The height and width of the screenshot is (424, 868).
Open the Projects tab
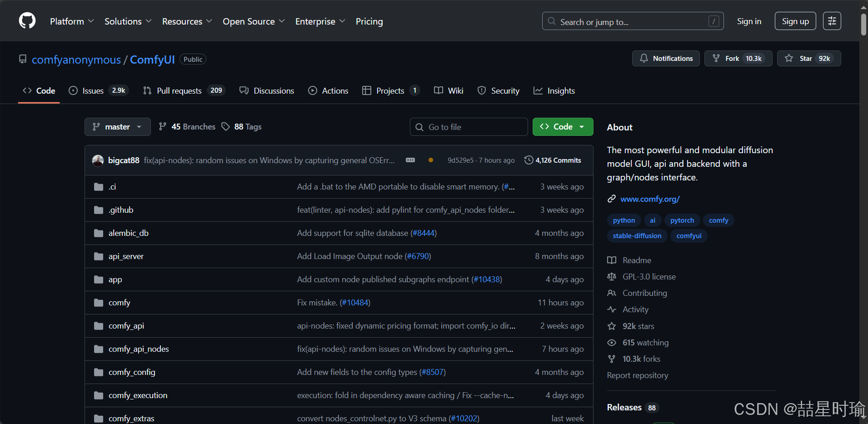[391, 90]
